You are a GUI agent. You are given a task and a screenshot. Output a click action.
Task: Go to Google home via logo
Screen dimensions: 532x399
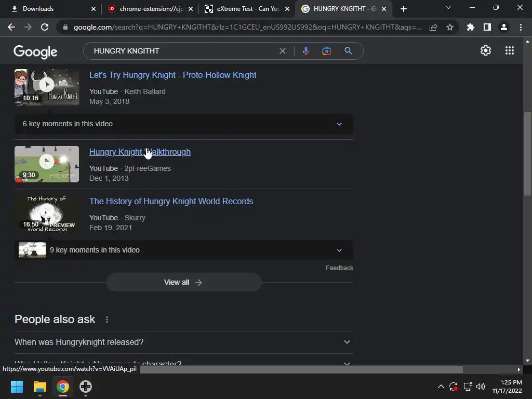pyautogui.click(x=35, y=52)
